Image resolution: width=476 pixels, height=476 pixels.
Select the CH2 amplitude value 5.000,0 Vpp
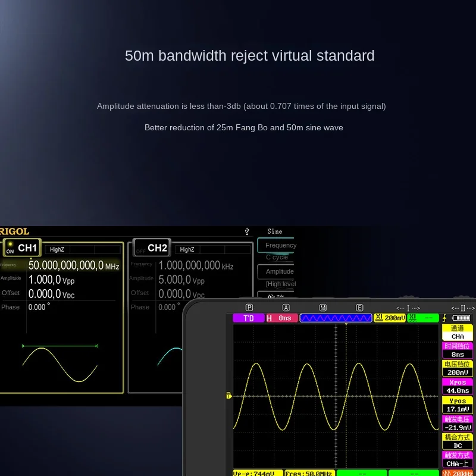181,280
